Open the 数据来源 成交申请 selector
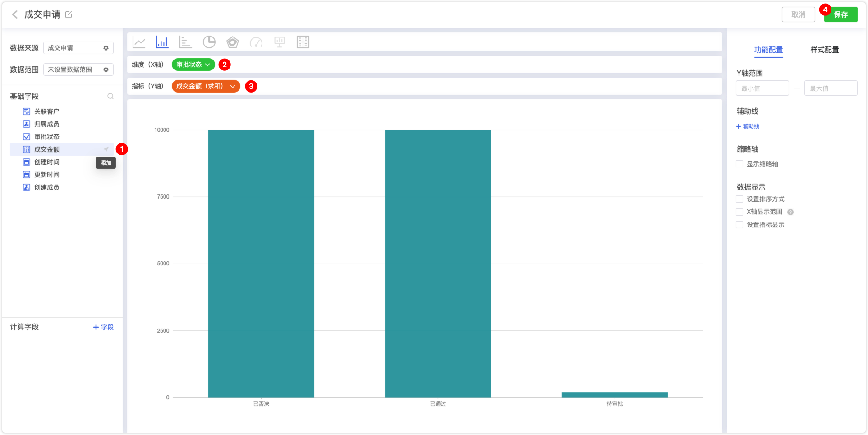Image resolution: width=868 pixels, height=435 pixels. pos(78,48)
